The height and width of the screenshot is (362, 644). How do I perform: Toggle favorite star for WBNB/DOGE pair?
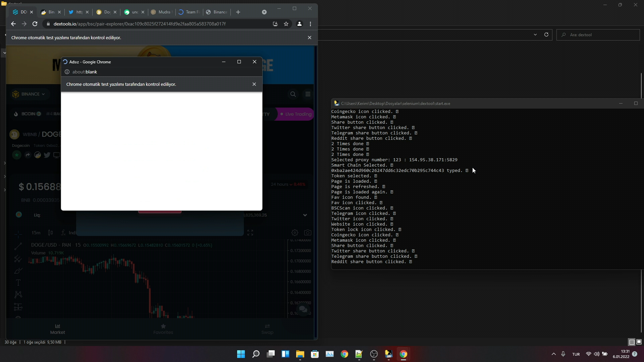point(16,155)
